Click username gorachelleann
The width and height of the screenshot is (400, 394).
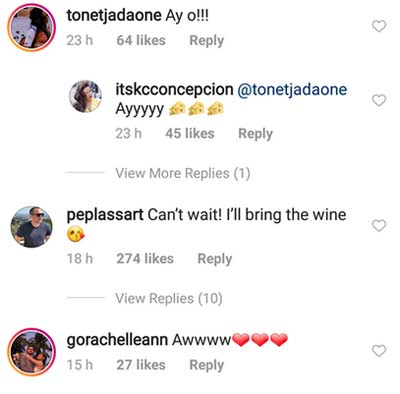point(117,340)
